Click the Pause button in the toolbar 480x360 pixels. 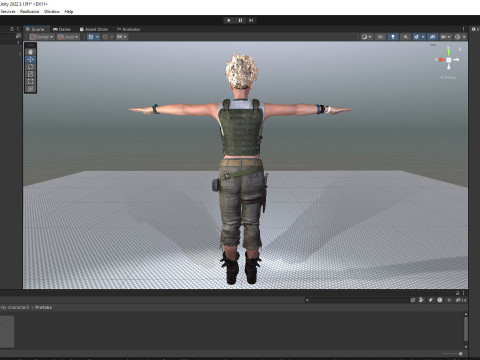point(240,20)
